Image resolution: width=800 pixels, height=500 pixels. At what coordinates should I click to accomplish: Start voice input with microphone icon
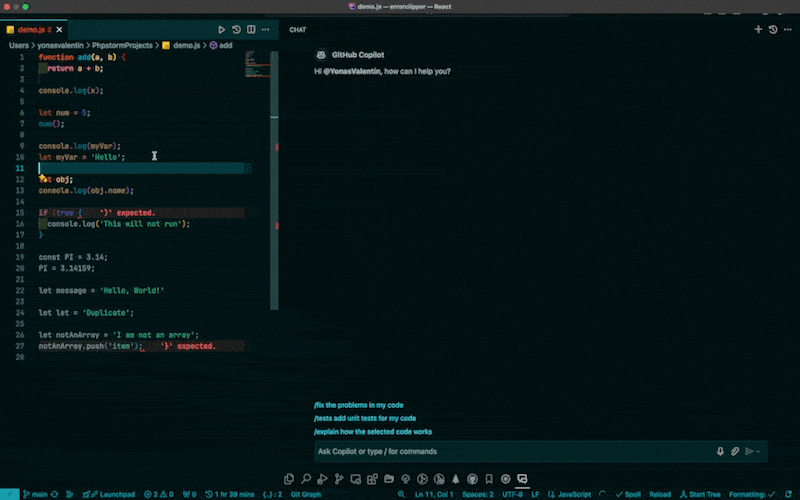(x=720, y=452)
